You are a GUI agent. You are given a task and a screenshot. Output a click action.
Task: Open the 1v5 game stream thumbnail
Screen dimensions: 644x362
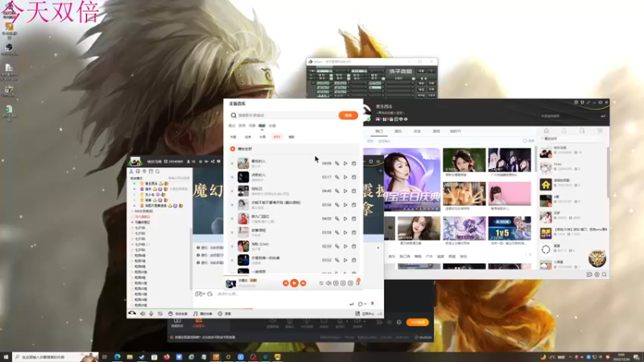click(510, 228)
